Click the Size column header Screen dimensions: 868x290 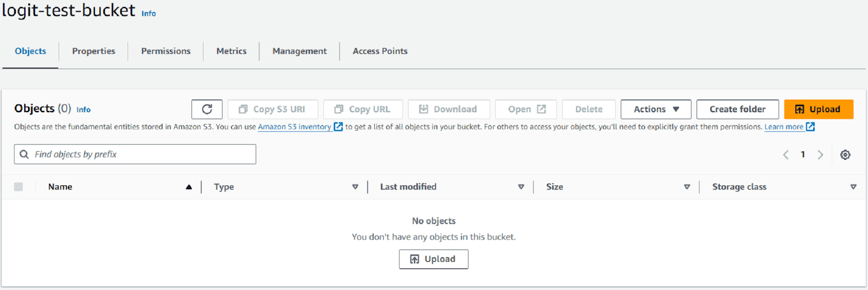tap(554, 186)
